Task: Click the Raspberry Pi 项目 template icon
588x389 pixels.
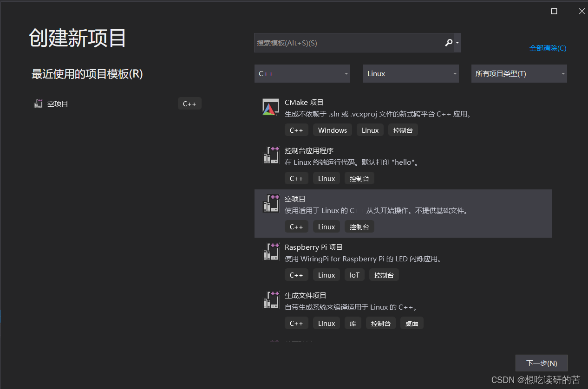Action: tap(270, 252)
